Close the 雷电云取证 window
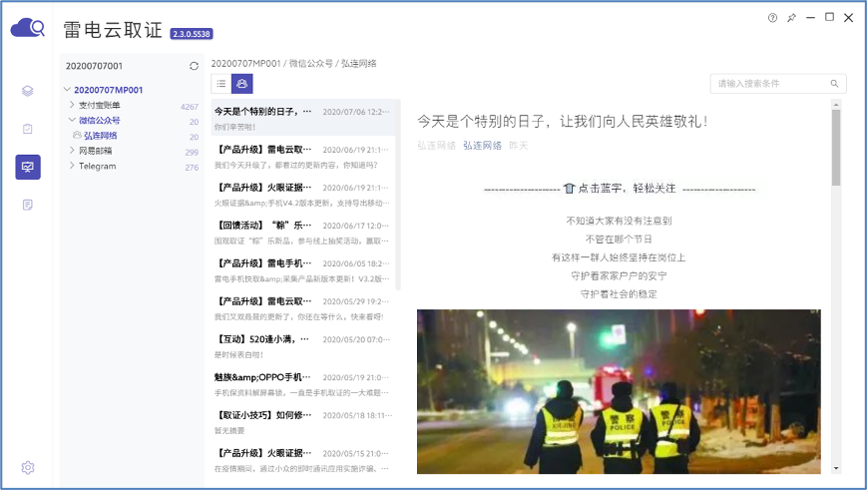868x490 pixels. pyautogui.click(x=848, y=18)
